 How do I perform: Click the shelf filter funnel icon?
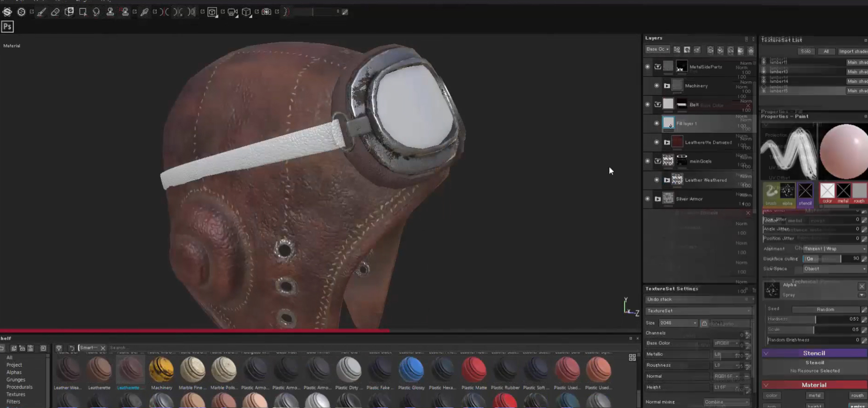pos(59,348)
